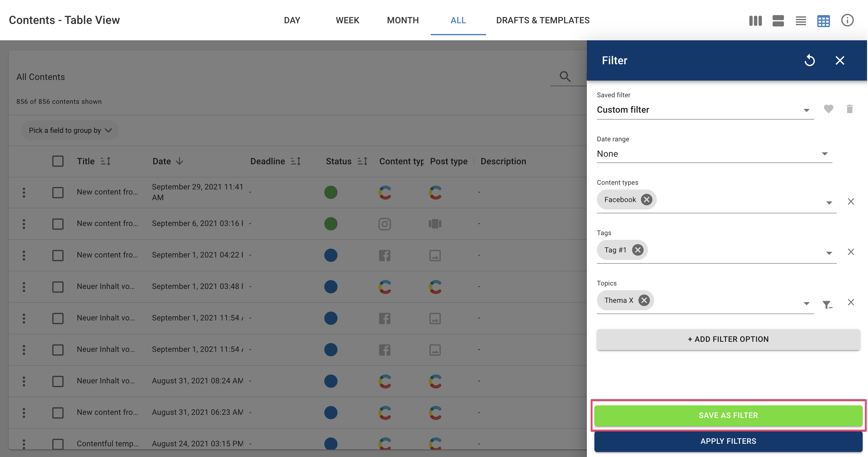868x457 pixels.
Task: Check the September 1 04:22 row checkbox
Action: pyautogui.click(x=58, y=255)
